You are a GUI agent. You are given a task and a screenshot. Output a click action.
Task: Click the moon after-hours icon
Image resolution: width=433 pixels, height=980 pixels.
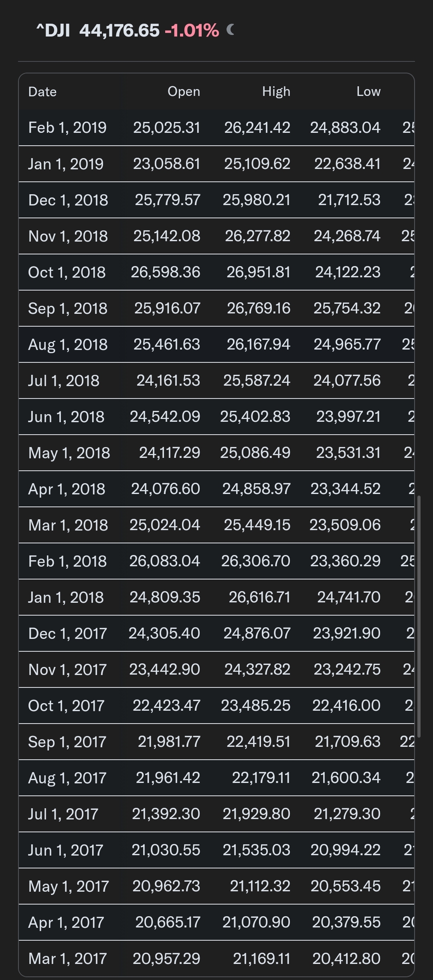(230, 30)
